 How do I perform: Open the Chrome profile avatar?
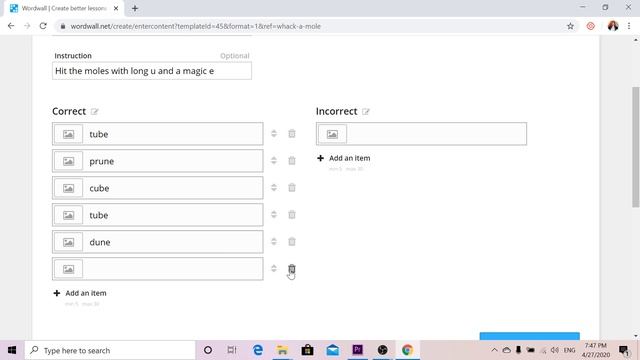613,26
